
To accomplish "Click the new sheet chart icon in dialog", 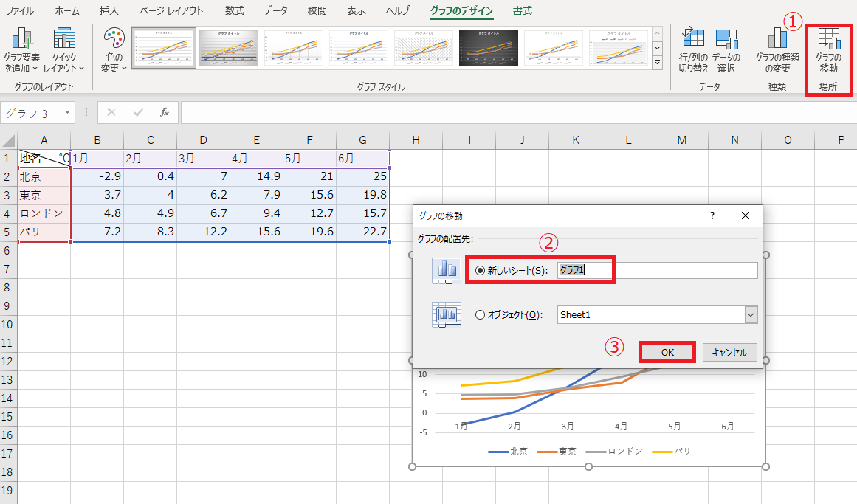I will [446, 271].
